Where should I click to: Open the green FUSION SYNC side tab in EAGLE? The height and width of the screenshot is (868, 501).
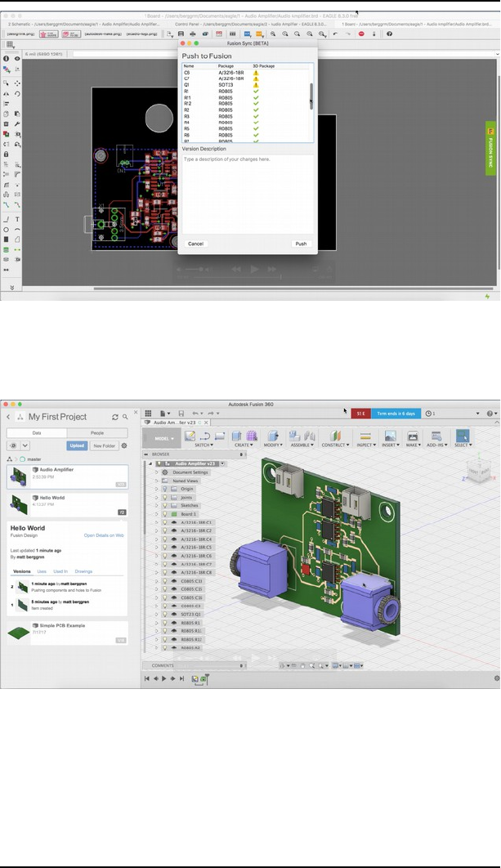[490, 149]
